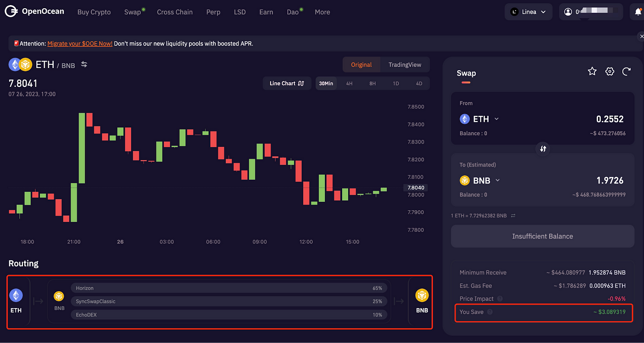
Task: Show You Save info icon
Action: (489, 312)
